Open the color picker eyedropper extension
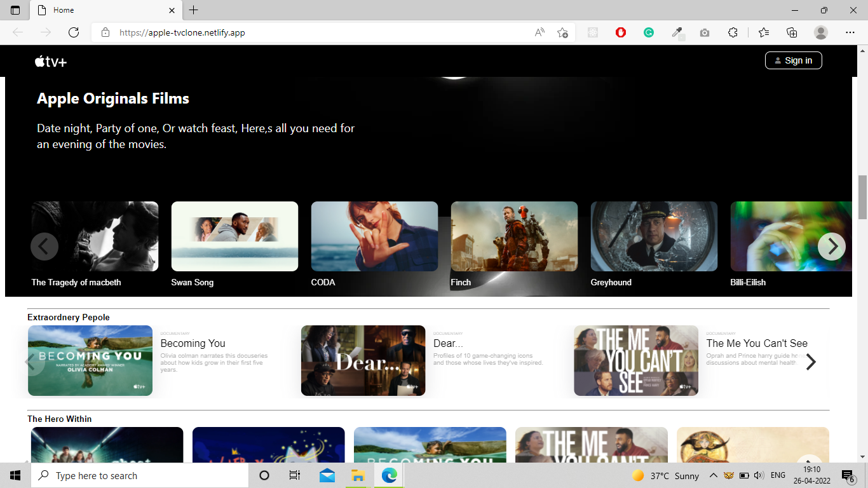 (677, 33)
